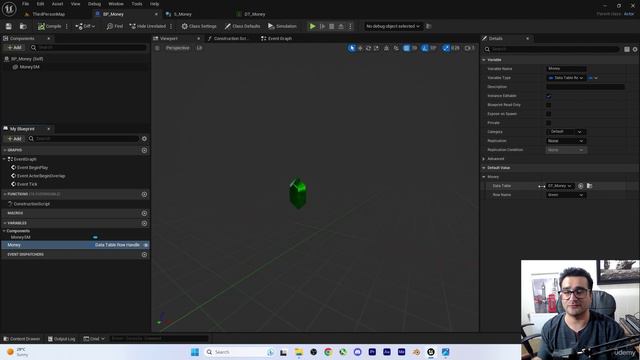Open the File menu

coord(25,4)
